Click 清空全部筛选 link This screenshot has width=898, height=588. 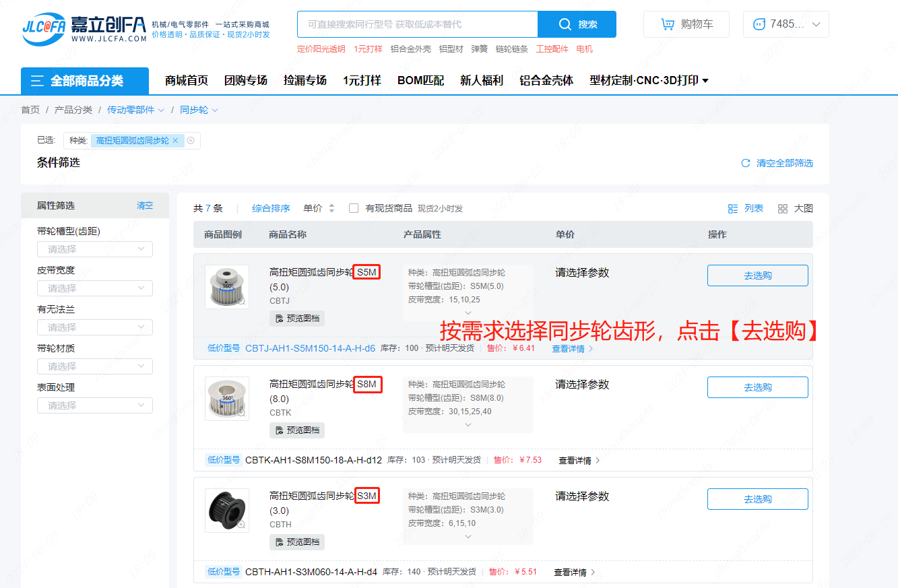pyautogui.click(x=785, y=163)
